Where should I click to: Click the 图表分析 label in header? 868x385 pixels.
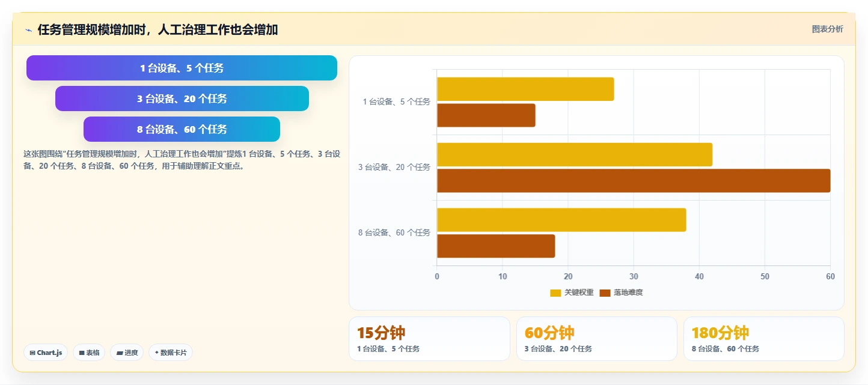pos(827,29)
